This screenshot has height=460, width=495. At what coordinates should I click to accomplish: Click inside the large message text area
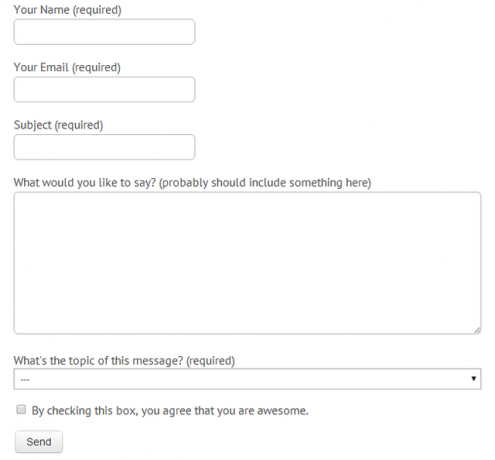tap(247, 263)
